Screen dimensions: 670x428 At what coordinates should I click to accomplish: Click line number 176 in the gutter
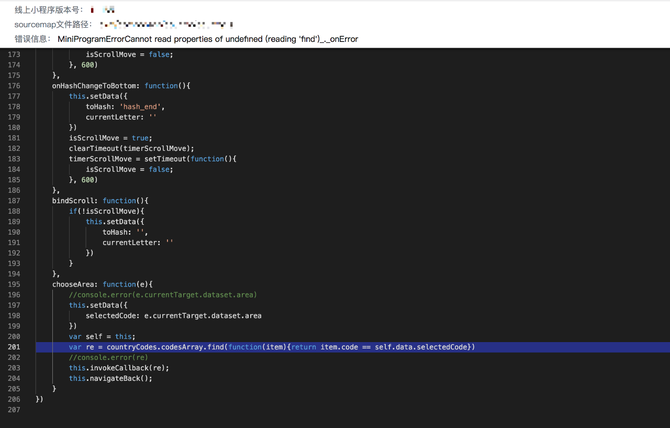12,86
